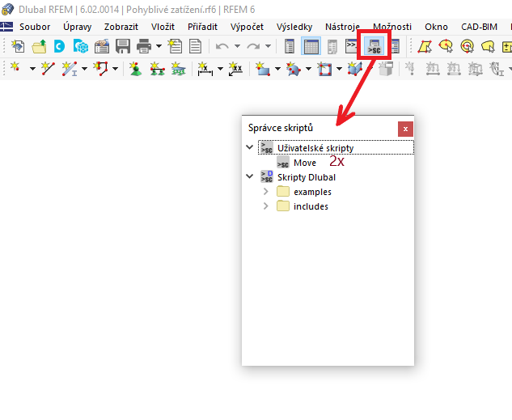Open the Dlubal Center

point(59,46)
